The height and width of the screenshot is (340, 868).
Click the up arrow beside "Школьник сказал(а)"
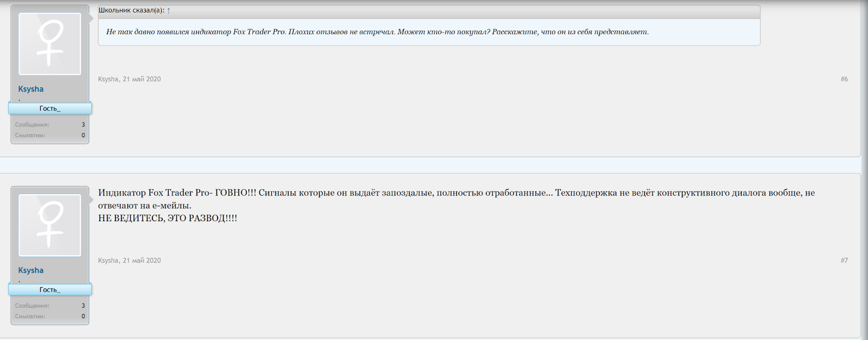169,10
